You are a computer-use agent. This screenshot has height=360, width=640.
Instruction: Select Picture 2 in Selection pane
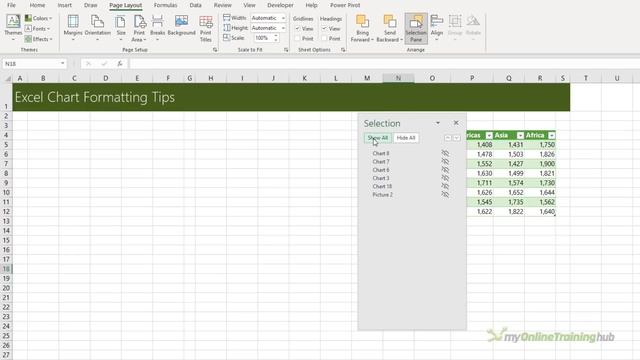pos(382,195)
